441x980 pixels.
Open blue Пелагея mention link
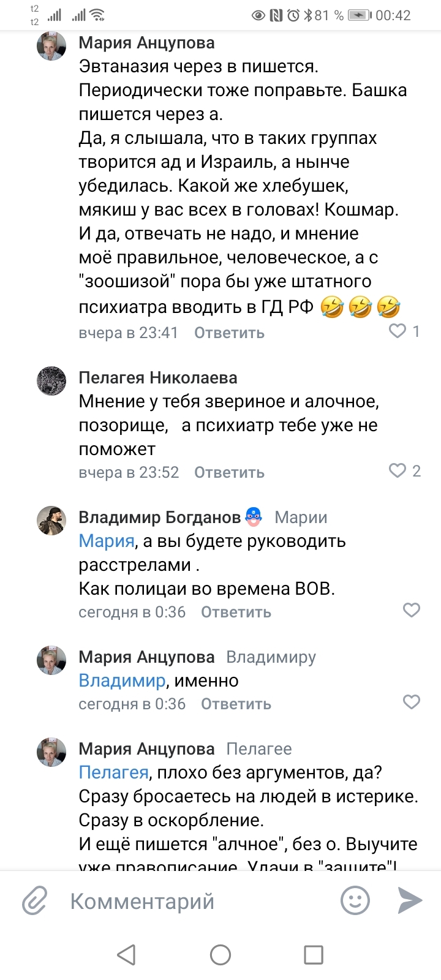click(x=113, y=773)
